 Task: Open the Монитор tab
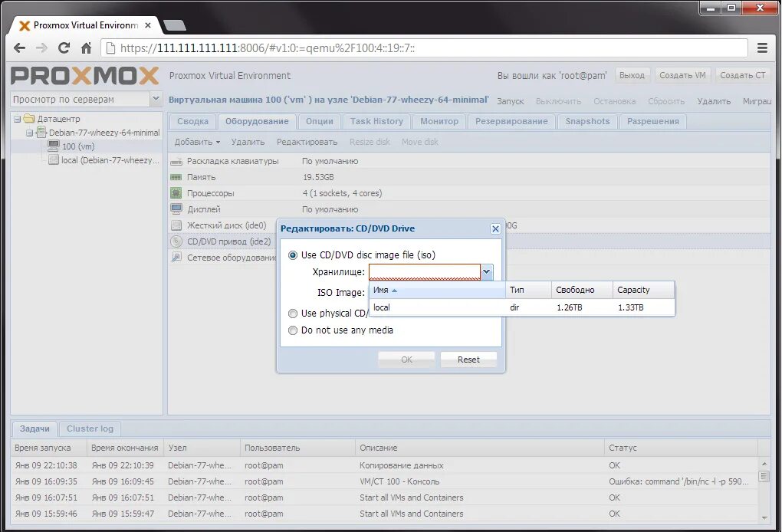click(439, 121)
